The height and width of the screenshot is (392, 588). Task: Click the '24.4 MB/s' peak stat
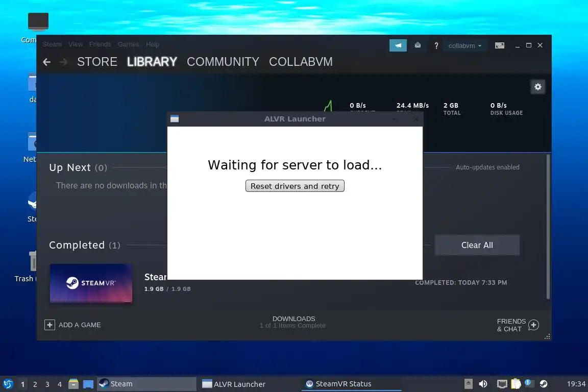pyautogui.click(x=412, y=106)
